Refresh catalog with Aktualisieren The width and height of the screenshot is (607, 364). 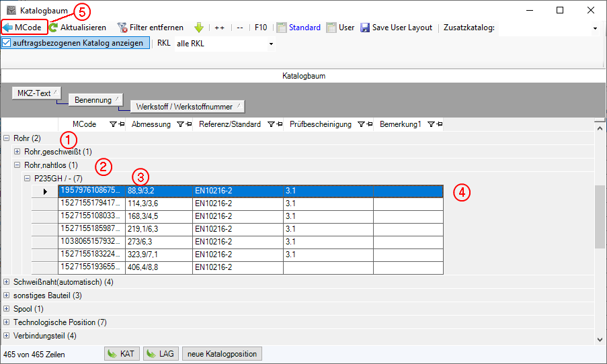(78, 28)
